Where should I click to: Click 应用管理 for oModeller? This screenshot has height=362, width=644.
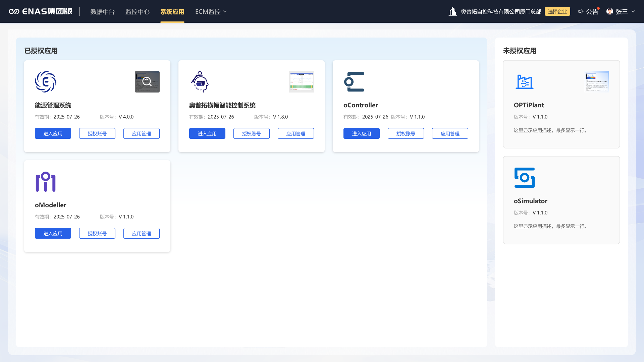coord(142,233)
